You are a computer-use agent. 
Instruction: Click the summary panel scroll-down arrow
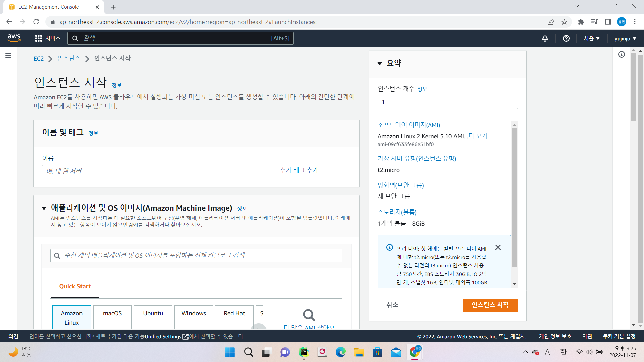(x=514, y=284)
